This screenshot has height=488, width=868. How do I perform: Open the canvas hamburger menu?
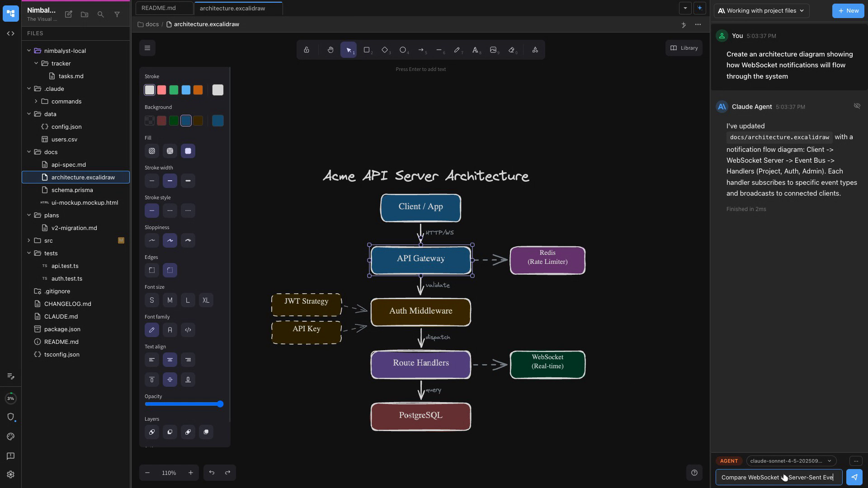coord(147,48)
